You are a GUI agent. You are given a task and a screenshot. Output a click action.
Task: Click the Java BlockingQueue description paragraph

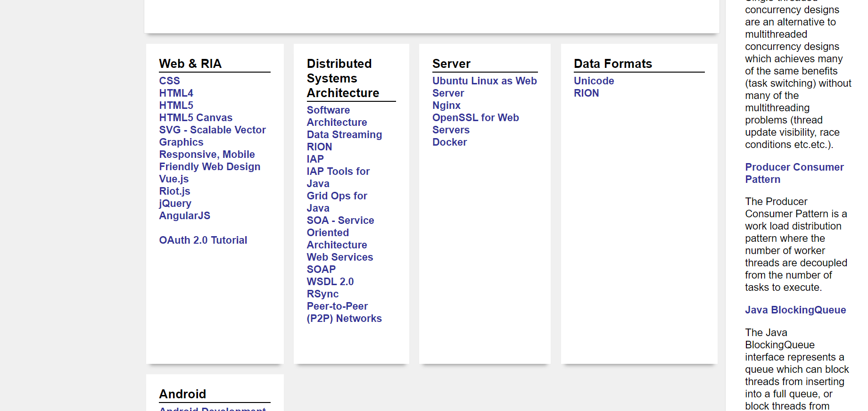797,369
